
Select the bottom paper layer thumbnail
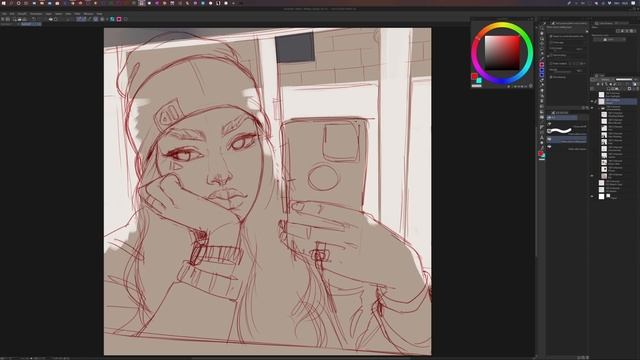tap(602, 196)
